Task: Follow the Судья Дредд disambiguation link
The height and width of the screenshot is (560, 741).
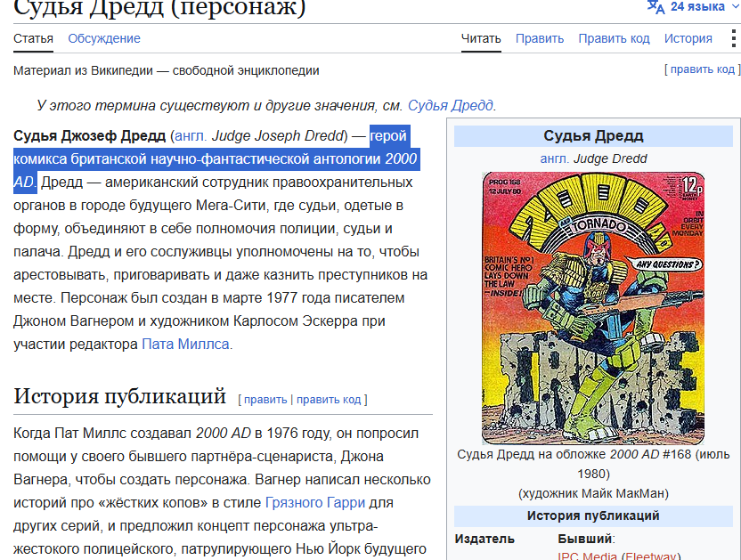Action: pos(451,105)
